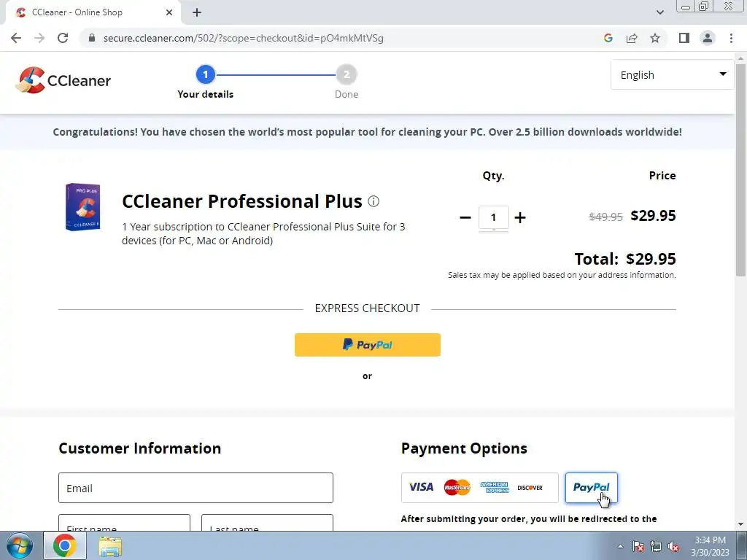
Task: Click the scrollbar down arrow
Action: pos(740,524)
